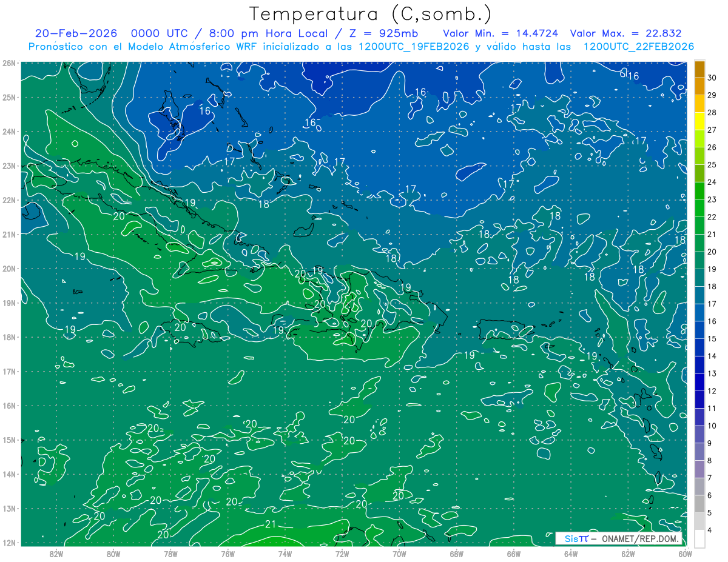Click the 62W longitude axis label
This screenshot has height=562, width=728.
(x=628, y=553)
